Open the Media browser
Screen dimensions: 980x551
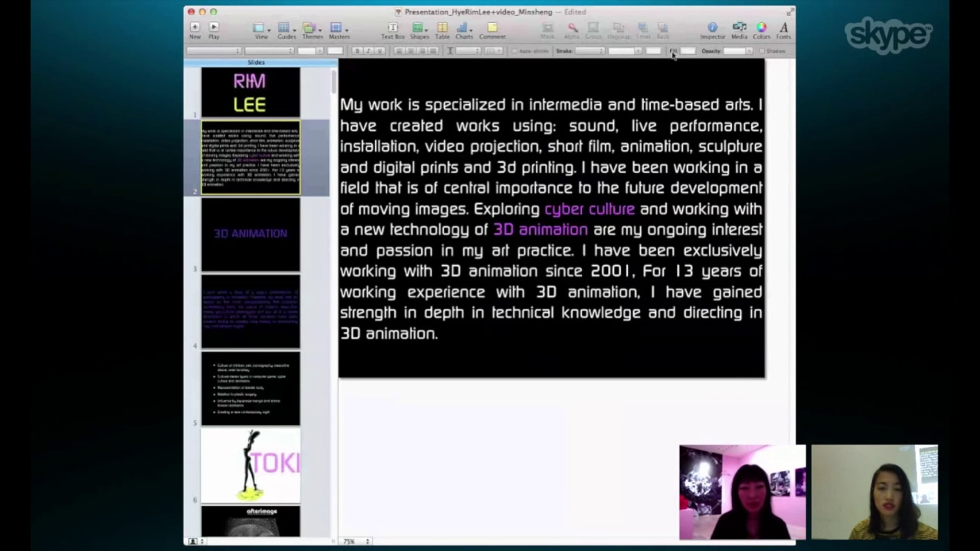[739, 28]
